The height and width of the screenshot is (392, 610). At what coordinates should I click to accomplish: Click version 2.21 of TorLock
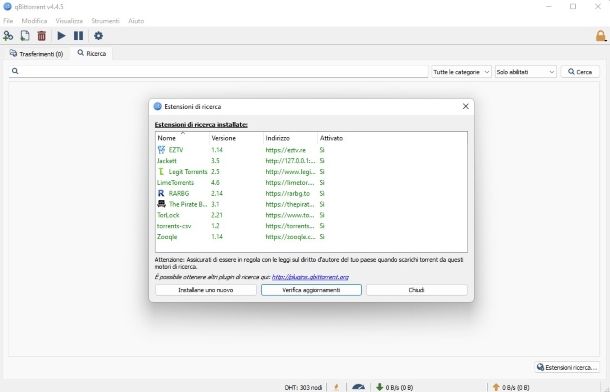tap(217, 215)
